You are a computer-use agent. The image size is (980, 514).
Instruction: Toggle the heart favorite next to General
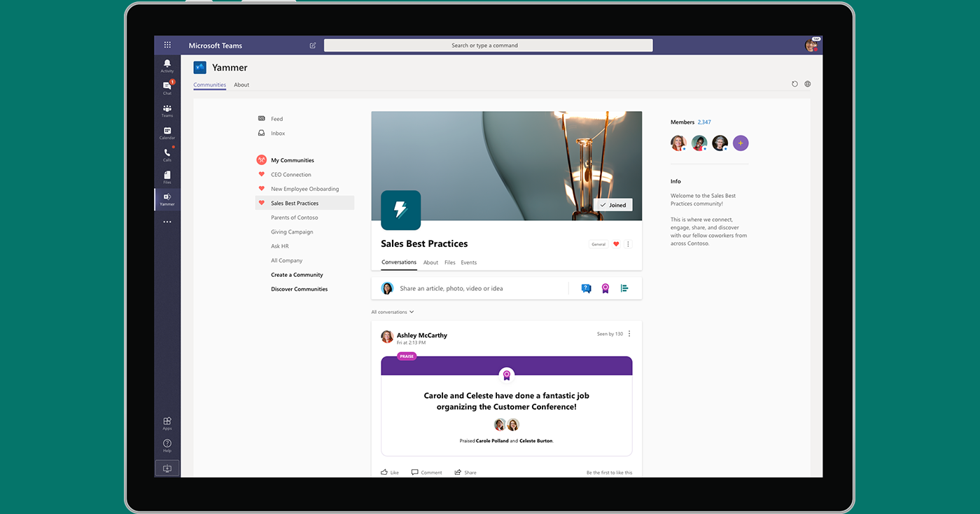[x=616, y=244]
